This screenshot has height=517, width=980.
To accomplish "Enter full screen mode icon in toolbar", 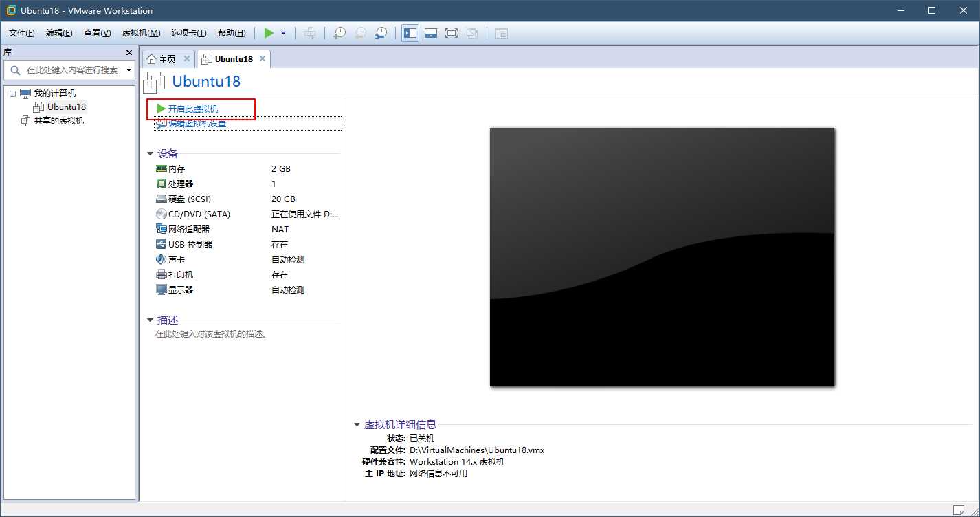I will [452, 33].
